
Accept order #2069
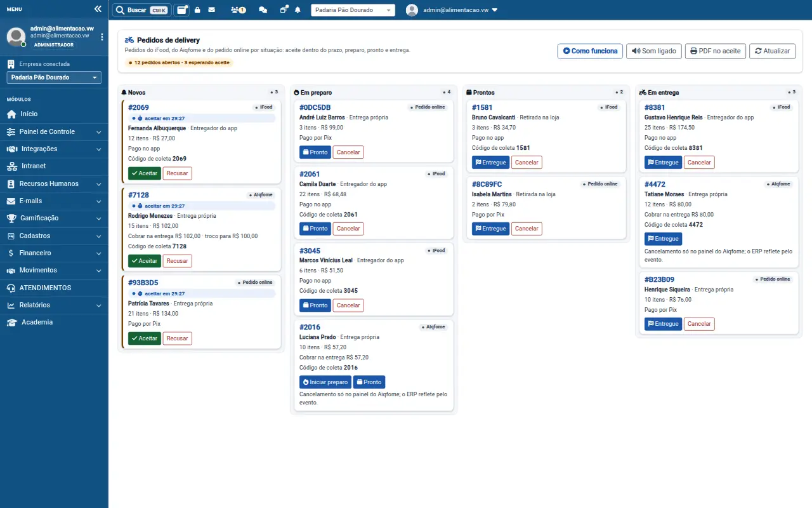click(145, 173)
